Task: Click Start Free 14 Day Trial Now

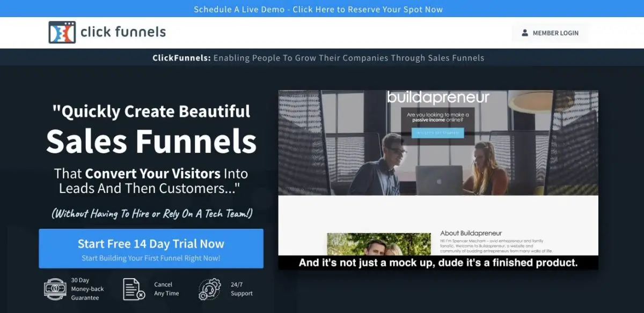Action: pos(151,249)
